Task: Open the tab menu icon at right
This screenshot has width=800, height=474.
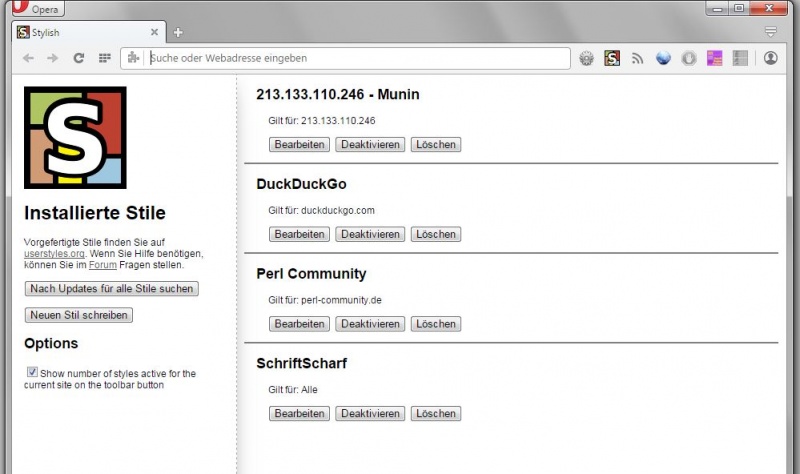Action: click(x=770, y=32)
